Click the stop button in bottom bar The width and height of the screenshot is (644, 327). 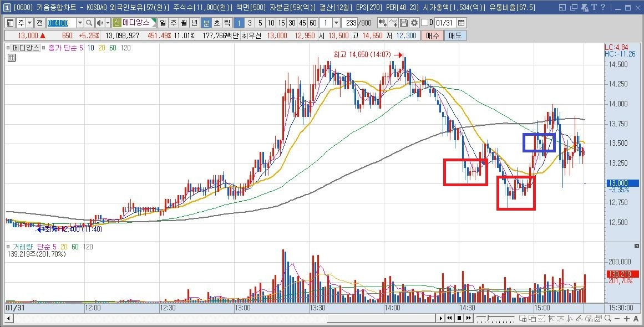click(x=459, y=318)
